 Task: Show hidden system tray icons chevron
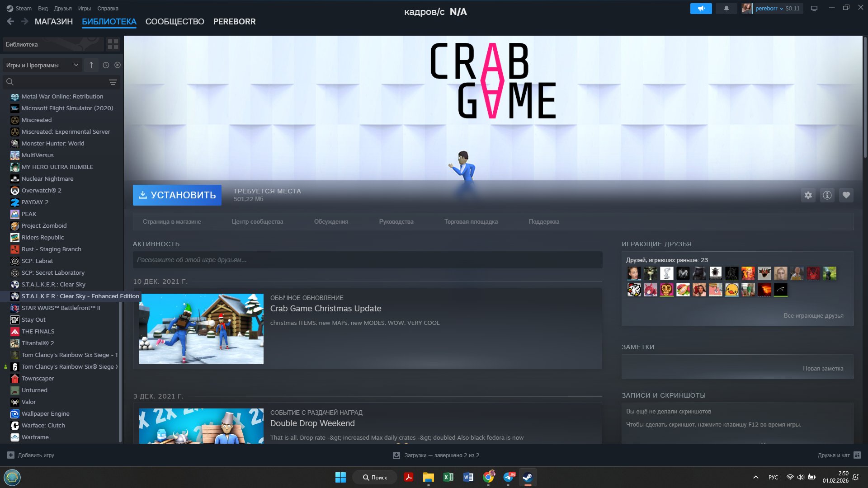click(x=755, y=477)
